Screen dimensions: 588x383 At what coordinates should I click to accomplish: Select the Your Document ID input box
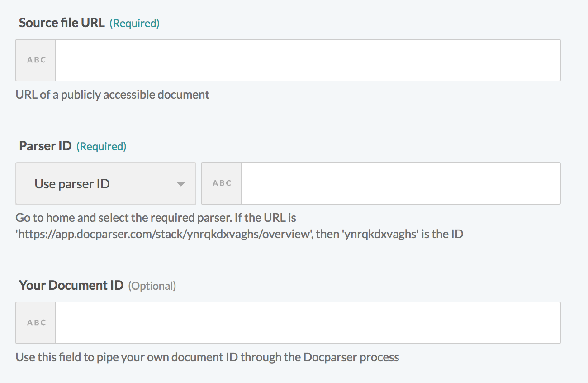[308, 323]
